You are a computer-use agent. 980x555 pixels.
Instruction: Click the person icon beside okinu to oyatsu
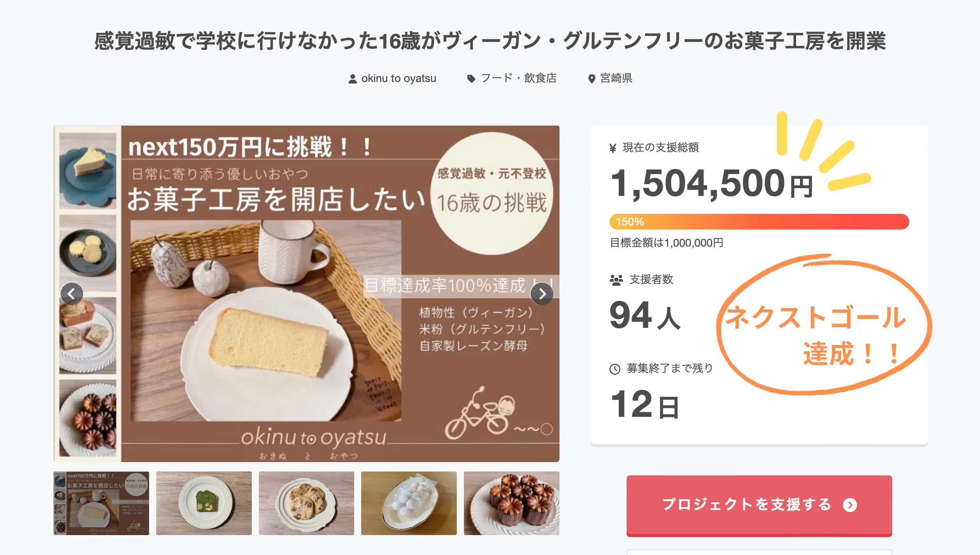[x=353, y=79]
